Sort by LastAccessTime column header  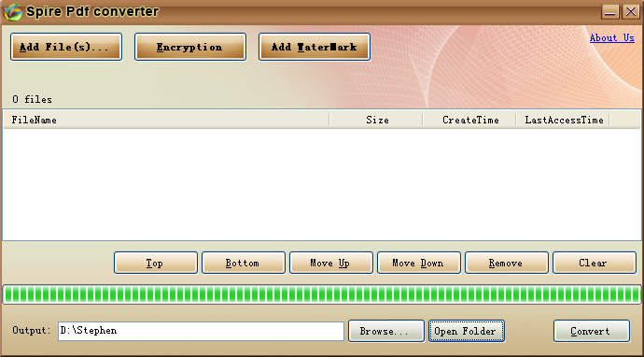point(564,120)
